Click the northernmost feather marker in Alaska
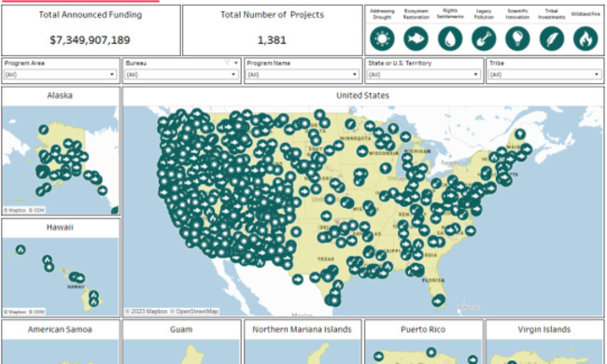 click(44, 130)
